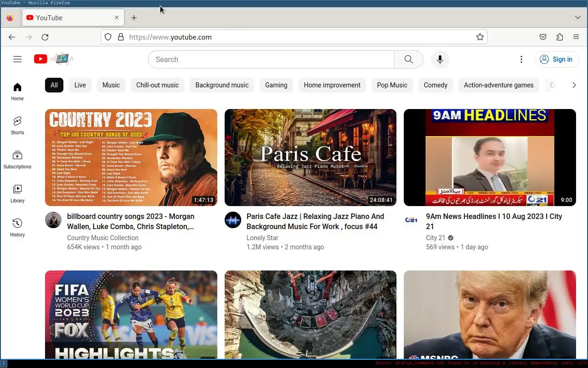Open the Paris Cafe Jazz video title
The height and width of the screenshot is (368, 588).
pyautogui.click(x=315, y=221)
